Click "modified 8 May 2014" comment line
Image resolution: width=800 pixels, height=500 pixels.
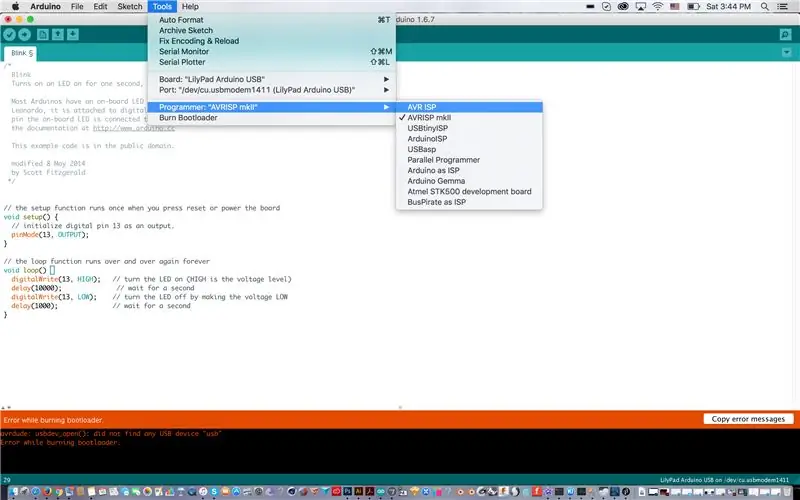click(x=48, y=164)
